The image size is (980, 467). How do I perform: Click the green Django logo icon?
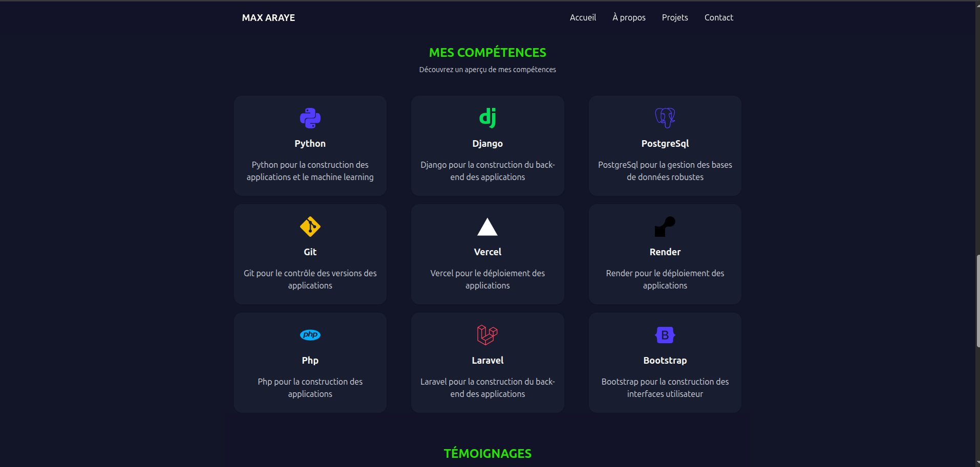tap(487, 118)
